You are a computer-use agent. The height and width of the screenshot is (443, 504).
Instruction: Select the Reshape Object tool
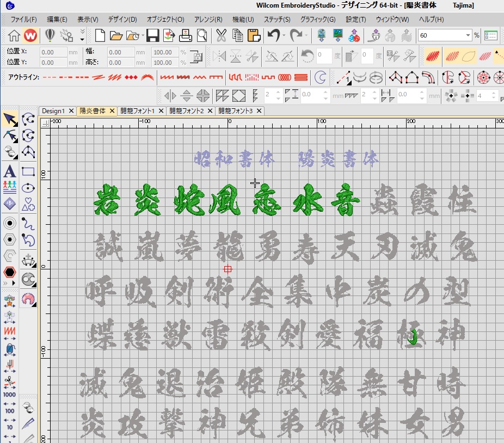(10, 136)
